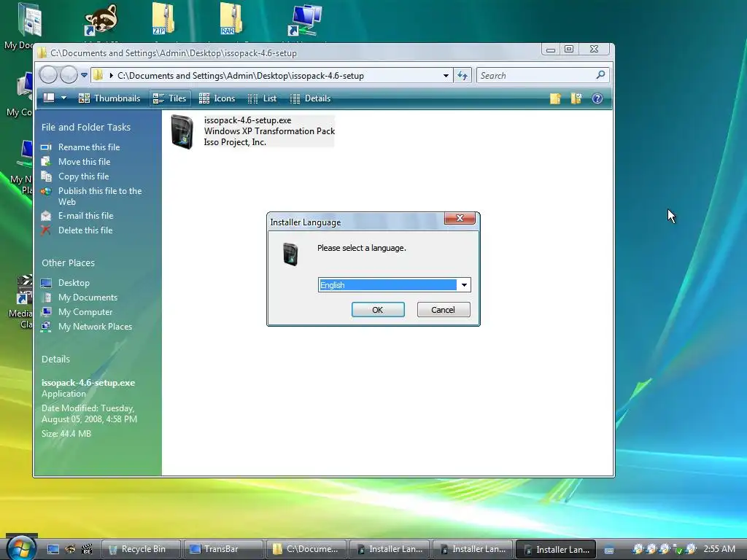Switch to Icons view

[x=217, y=98]
